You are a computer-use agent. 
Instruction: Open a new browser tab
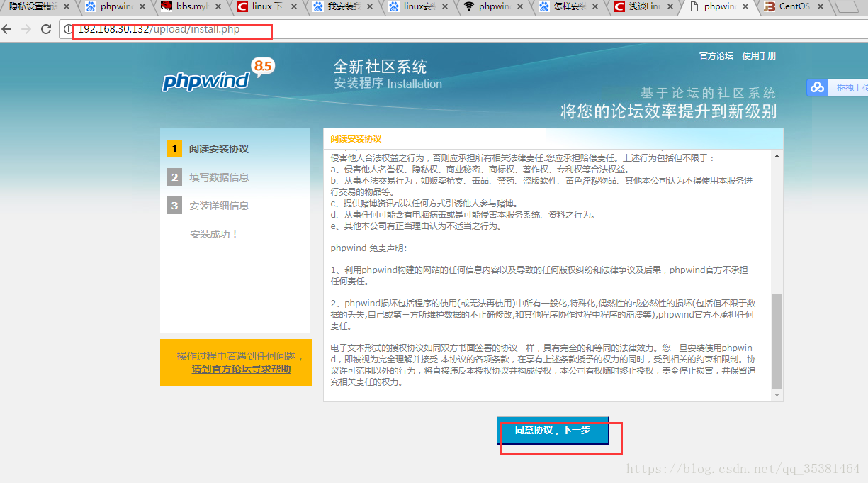point(847,7)
